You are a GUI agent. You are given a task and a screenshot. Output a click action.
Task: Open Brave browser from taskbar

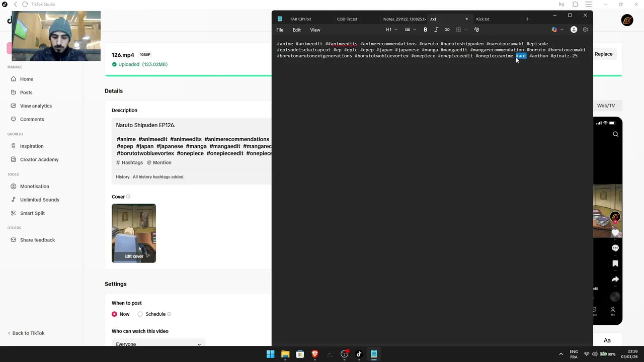click(x=315, y=354)
